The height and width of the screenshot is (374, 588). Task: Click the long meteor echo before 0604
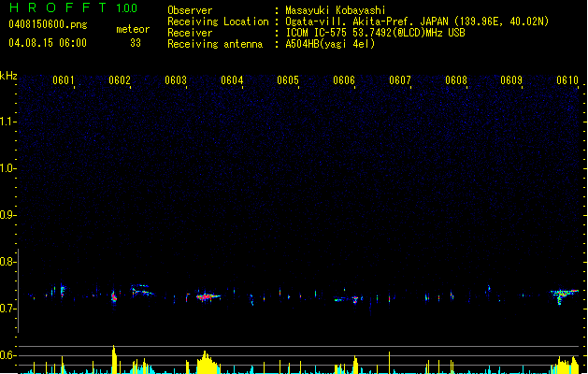pos(208,296)
